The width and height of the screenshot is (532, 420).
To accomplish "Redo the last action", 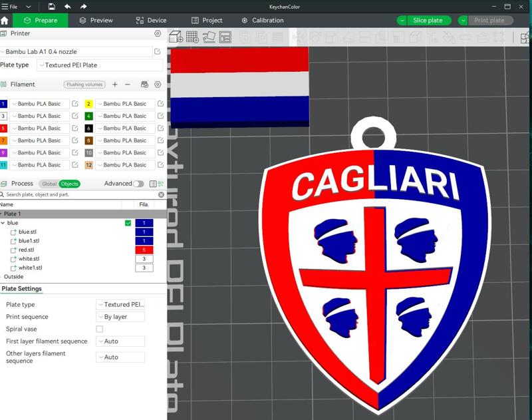I will pyautogui.click(x=83, y=7).
